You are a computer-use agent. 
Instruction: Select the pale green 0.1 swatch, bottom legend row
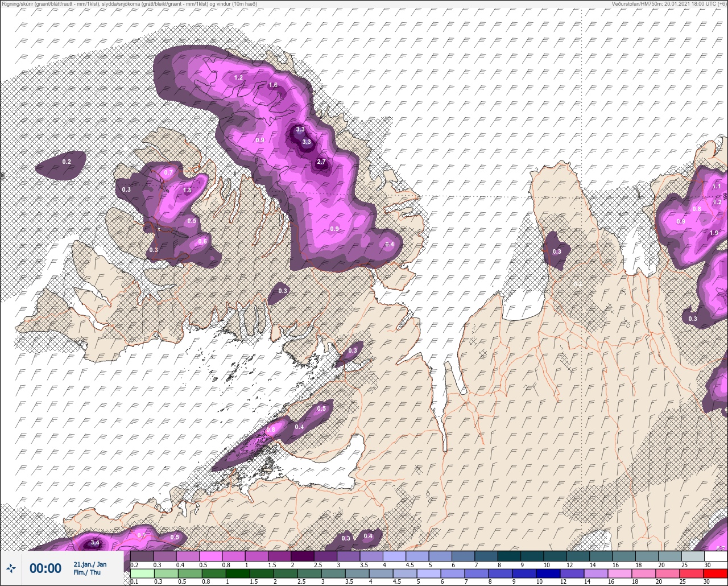tap(142, 573)
